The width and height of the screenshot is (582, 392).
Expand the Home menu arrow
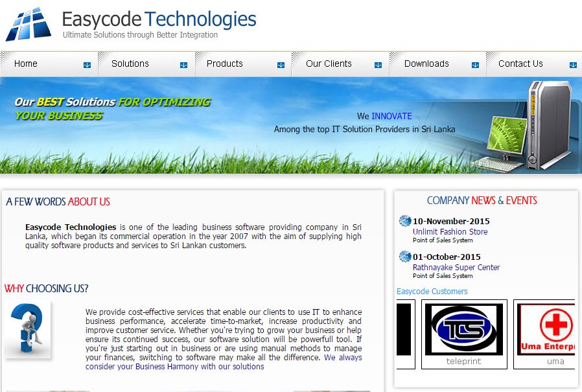pos(87,65)
